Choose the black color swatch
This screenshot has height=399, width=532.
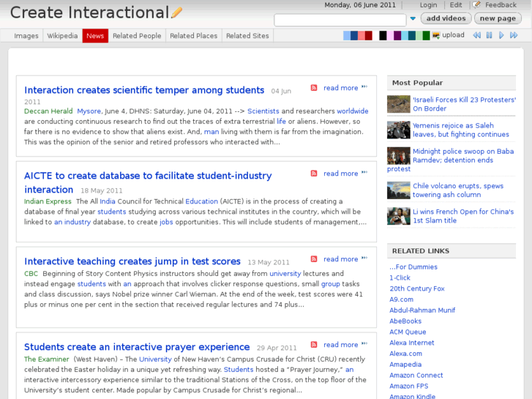(x=383, y=35)
